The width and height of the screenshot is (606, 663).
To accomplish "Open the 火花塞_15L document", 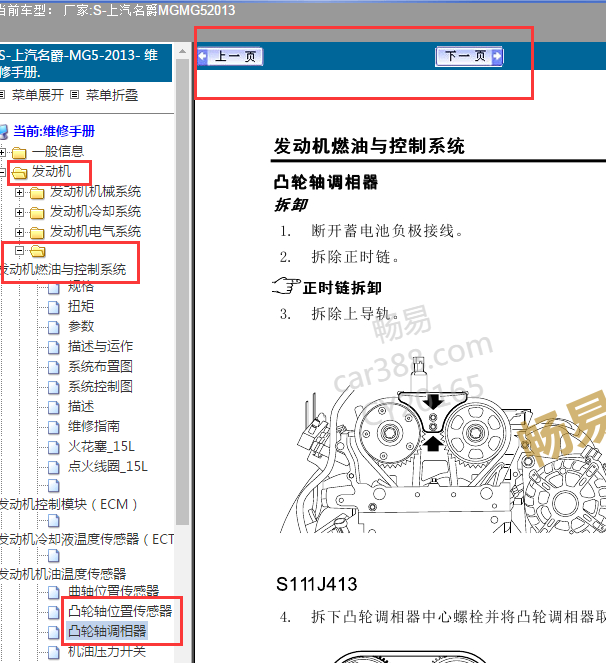I will point(101,447).
